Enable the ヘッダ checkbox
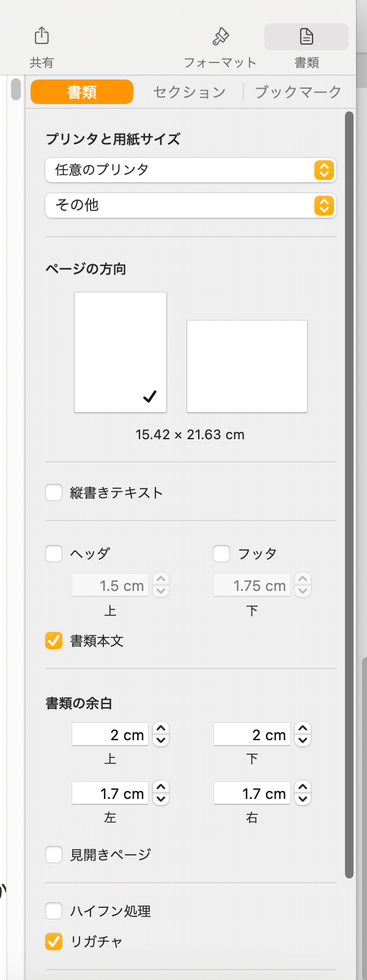 54,554
